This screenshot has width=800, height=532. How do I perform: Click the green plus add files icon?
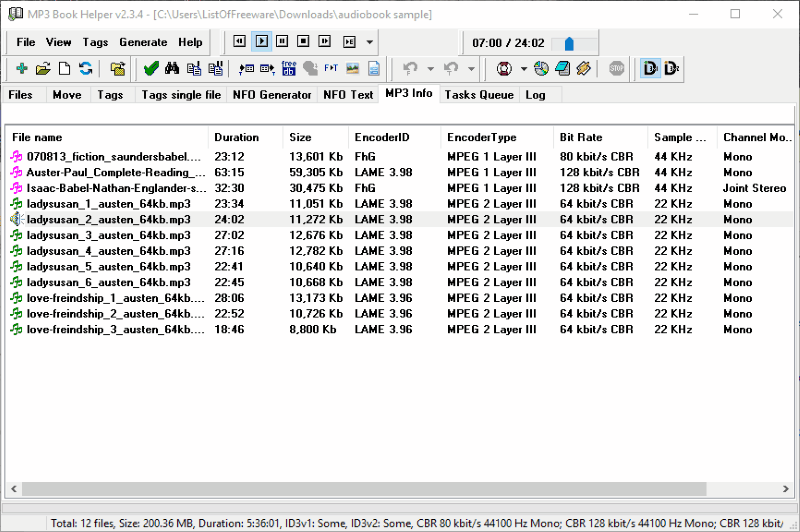pyautogui.click(x=21, y=68)
